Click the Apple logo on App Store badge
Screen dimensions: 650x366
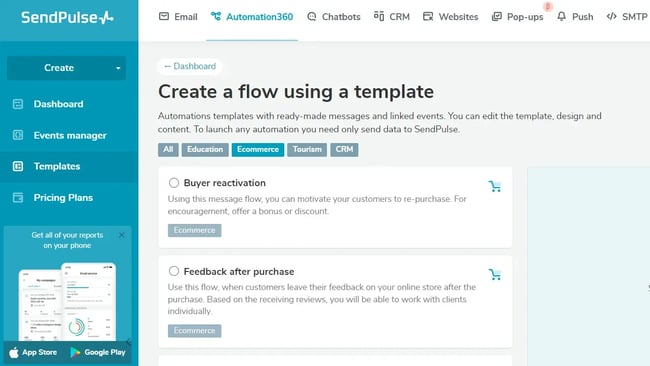pyautogui.click(x=14, y=352)
